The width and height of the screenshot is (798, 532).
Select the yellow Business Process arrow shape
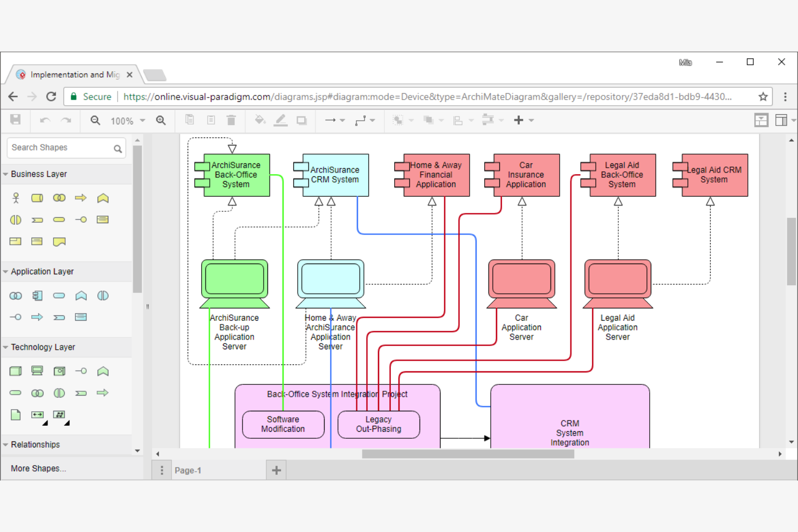pyautogui.click(x=81, y=198)
